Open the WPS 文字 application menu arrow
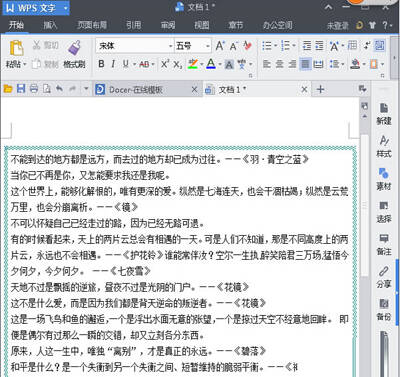 click(66, 8)
